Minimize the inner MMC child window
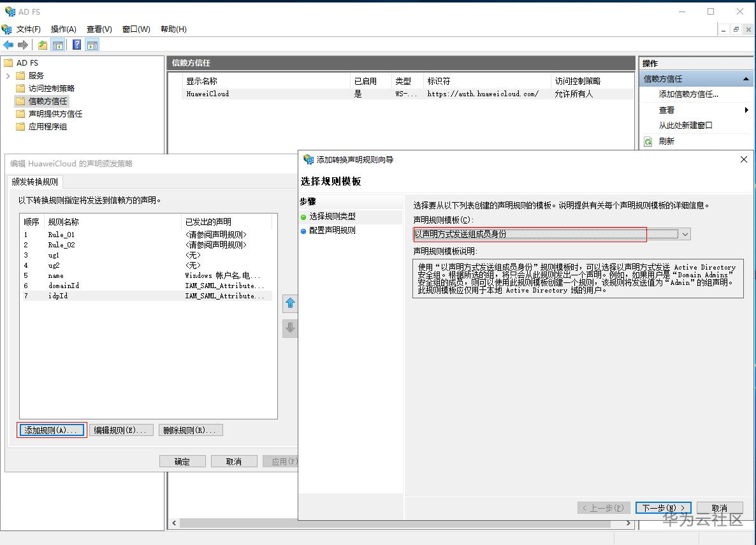The height and width of the screenshot is (545, 756). point(723,29)
